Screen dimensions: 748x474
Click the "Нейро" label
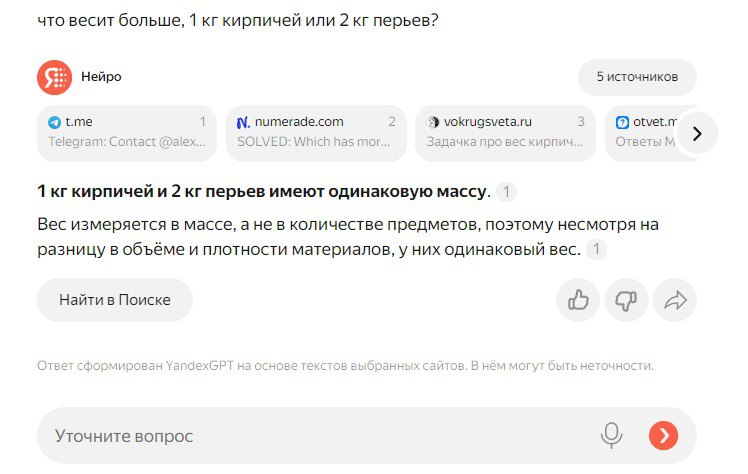pyautogui.click(x=101, y=77)
